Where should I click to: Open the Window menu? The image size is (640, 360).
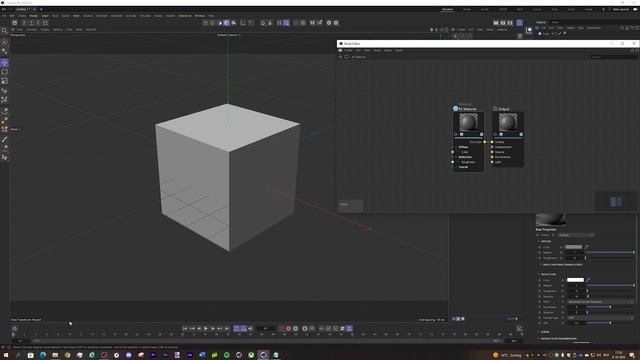click(x=200, y=16)
